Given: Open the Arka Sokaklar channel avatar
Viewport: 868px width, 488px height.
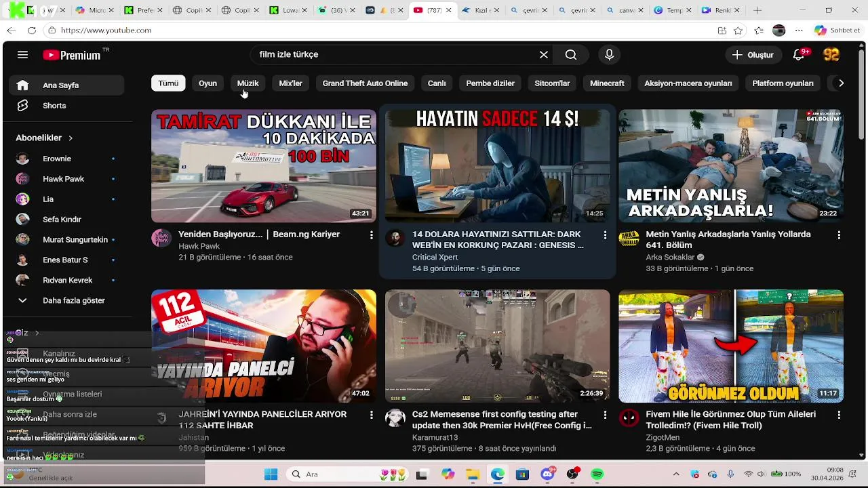Looking at the screenshot, I should [629, 238].
